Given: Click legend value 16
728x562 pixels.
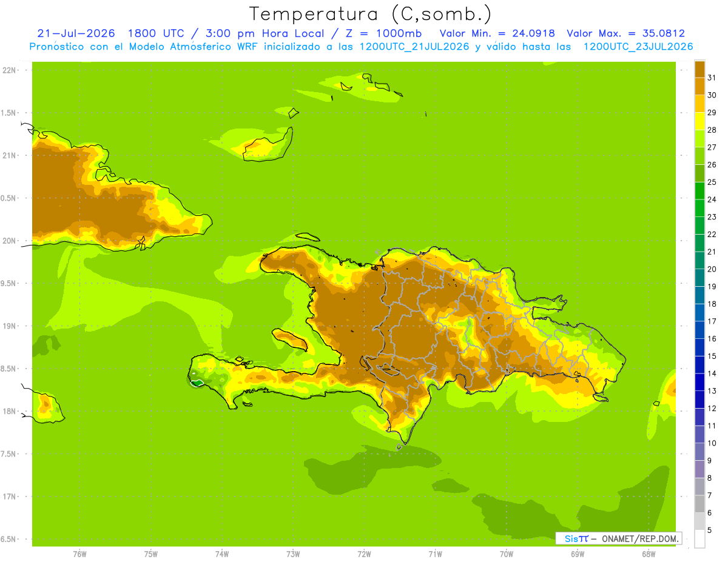Looking at the screenshot, I should [x=712, y=339].
